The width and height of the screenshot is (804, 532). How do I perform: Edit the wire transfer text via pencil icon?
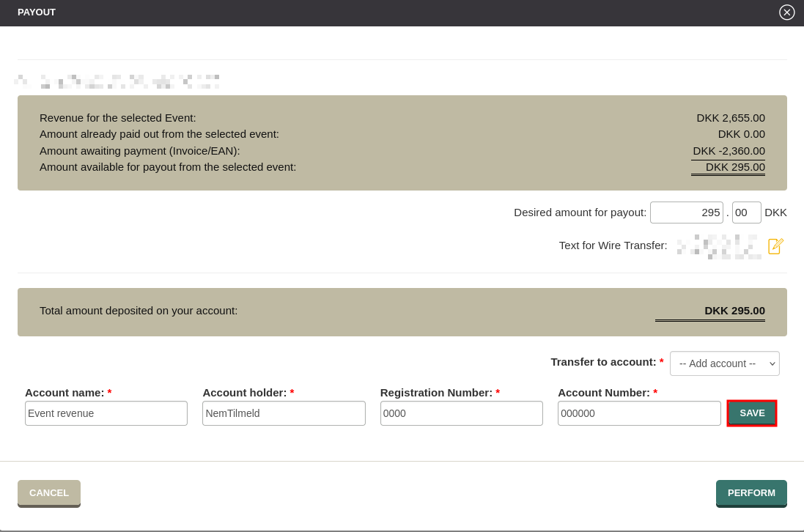pos(775,246)
